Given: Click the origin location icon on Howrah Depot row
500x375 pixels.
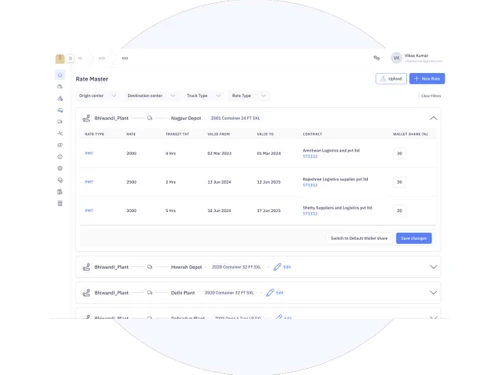Looking at the screenshot, I should [86, 267].
